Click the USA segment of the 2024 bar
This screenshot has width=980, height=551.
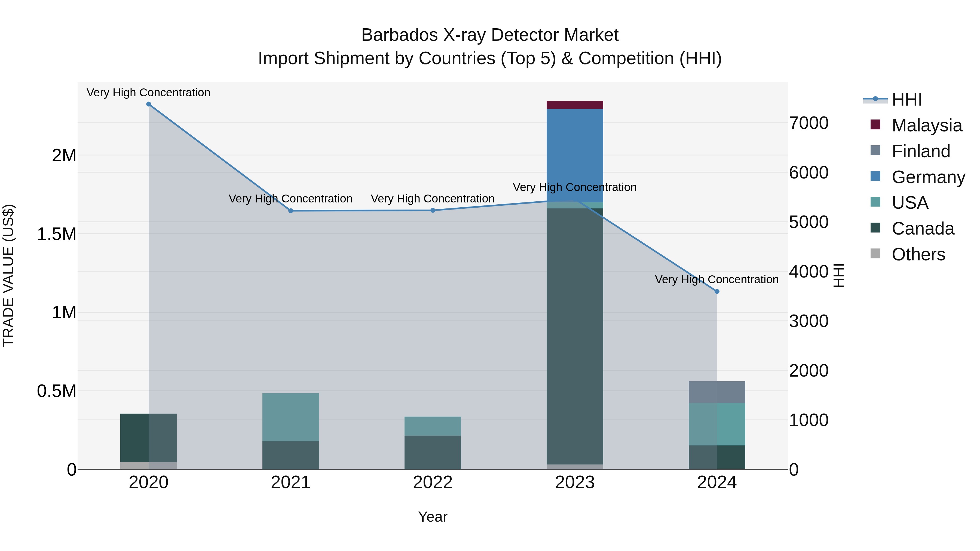(x=717, y=424)
